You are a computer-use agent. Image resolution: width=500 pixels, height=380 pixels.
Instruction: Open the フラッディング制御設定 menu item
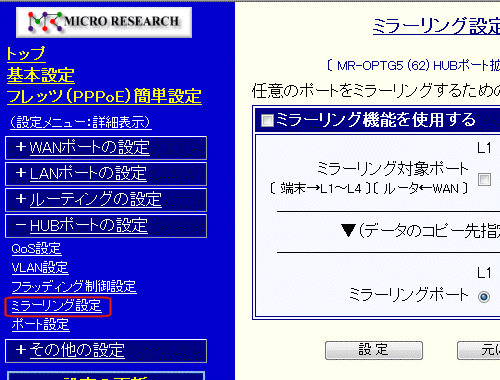coord(74,287)
